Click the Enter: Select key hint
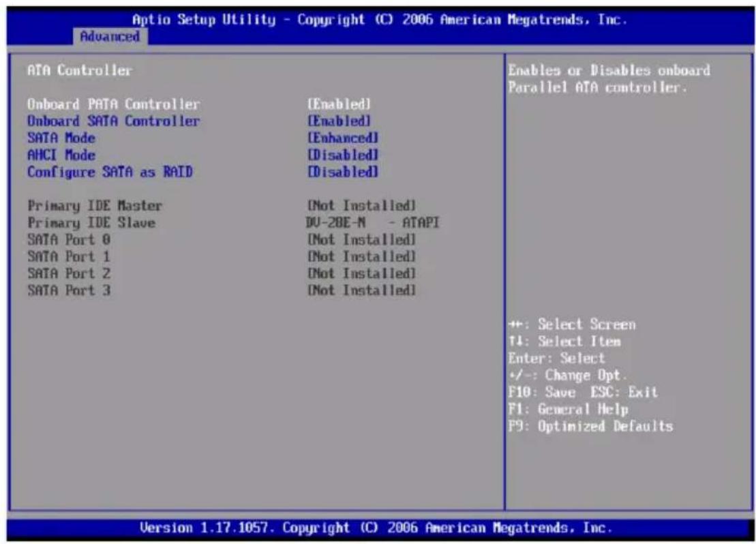The width and height of the screenshot is (756, 544). pos(556,359)
